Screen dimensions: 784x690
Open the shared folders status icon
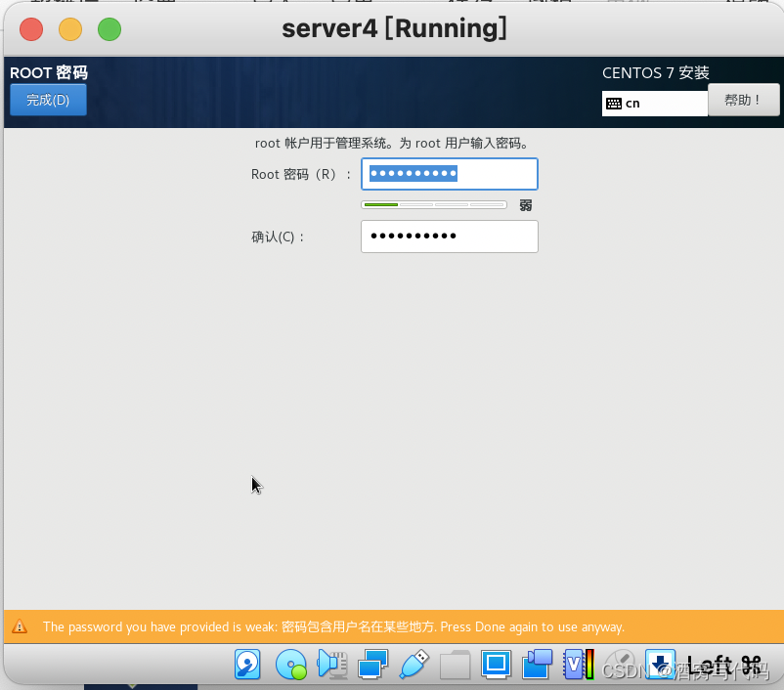455,665
